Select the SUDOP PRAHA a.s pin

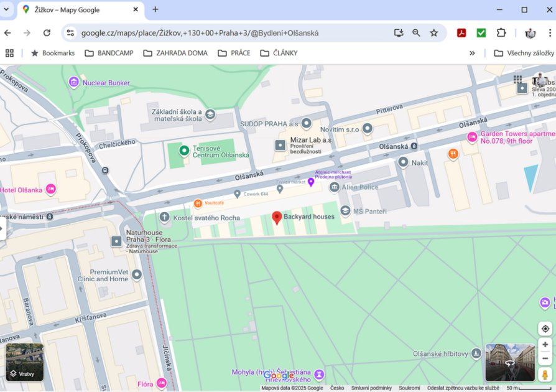point(307,123)
